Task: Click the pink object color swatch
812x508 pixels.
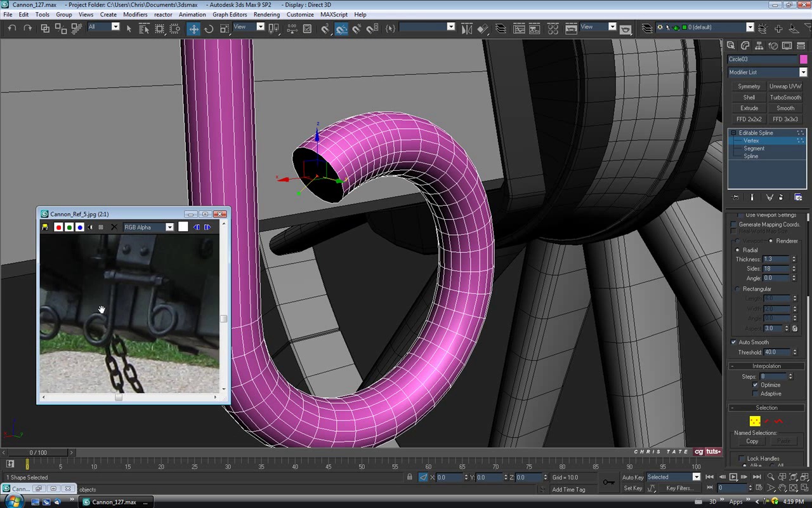Action: pyautogui.click(x=803, y=59)
